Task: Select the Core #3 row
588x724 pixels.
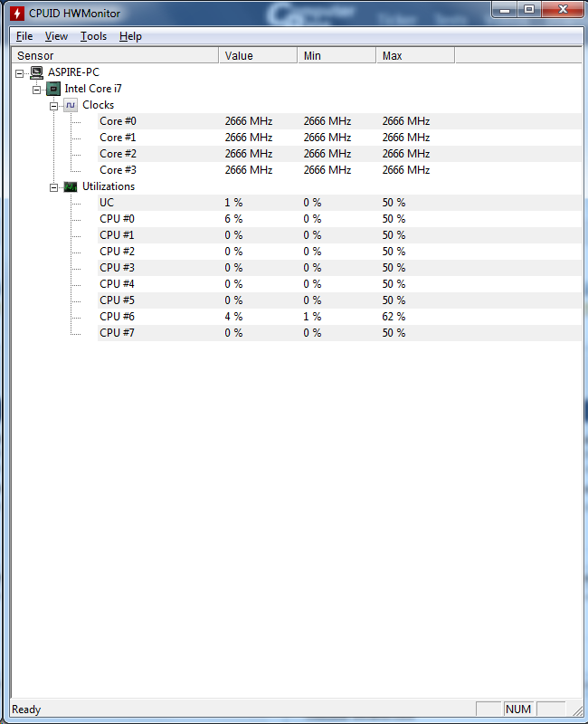Action: 340,170
